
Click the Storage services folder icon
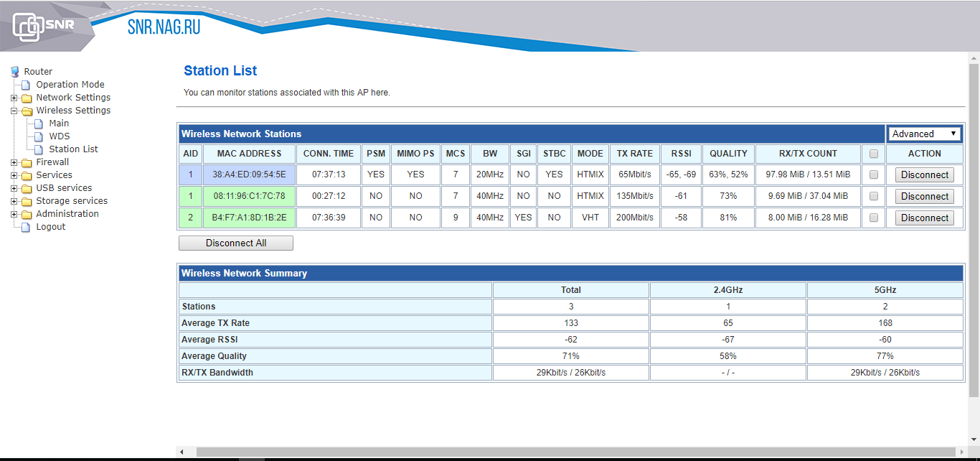pos(27,201)
